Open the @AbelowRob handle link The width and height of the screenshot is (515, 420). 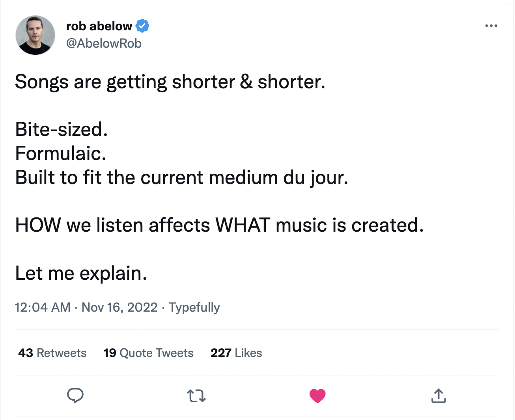(104, 43)
